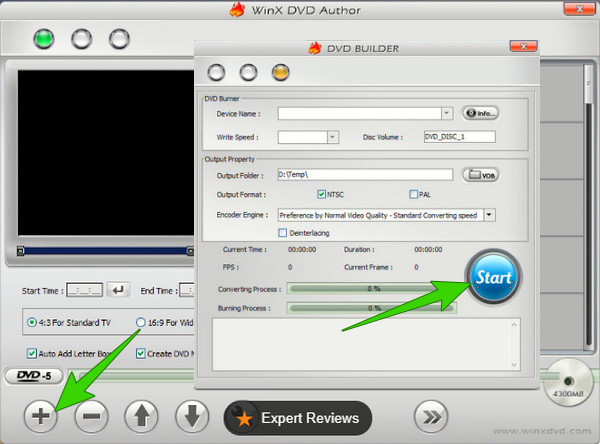This screenshot has height=444, width=600.
Task: Click the video preview seek bar
Action: pos(106,251)
